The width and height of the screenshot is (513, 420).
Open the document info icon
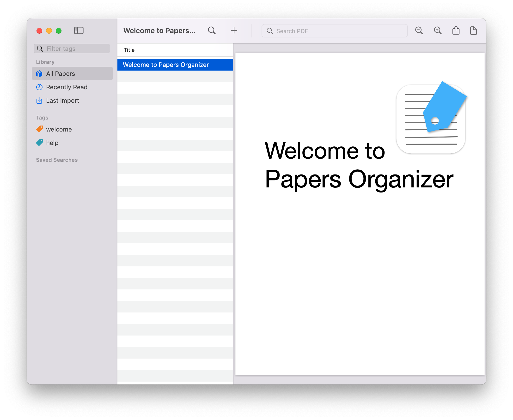(x=474, y=30)
